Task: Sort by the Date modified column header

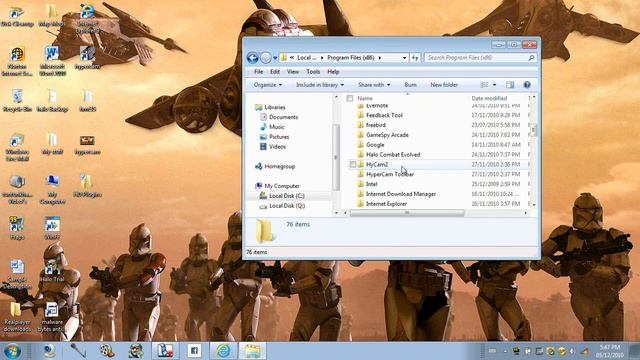Action: pos(489,98)
